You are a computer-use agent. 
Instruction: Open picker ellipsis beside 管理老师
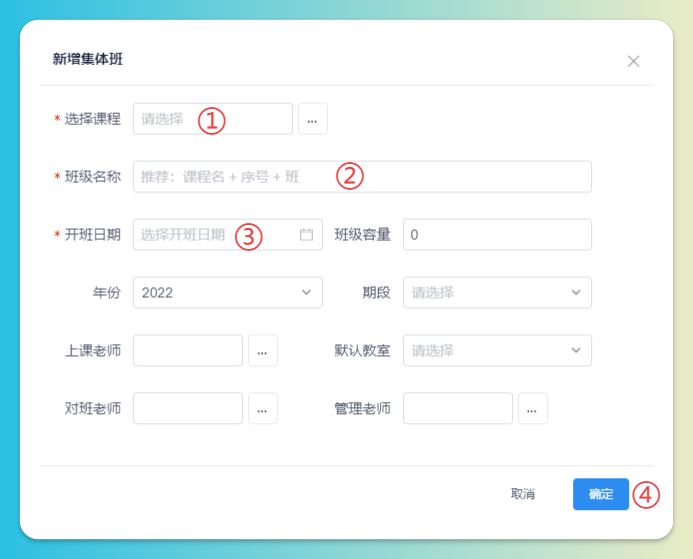533,408
